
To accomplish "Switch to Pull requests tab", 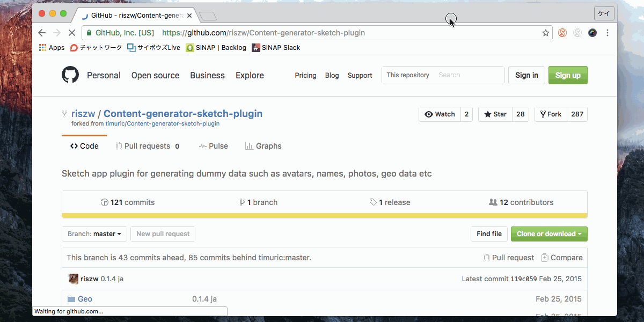I will (x=148, y=146).
